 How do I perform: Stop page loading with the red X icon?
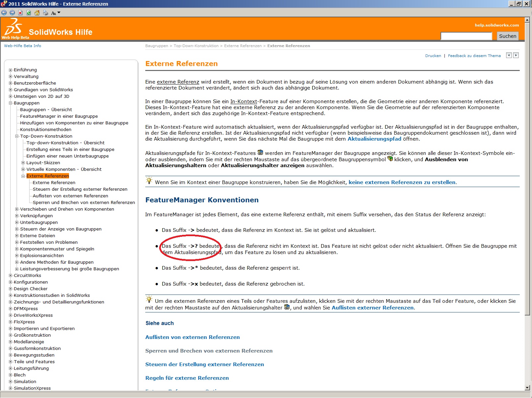pyautogui.click(x=21, y=13)
